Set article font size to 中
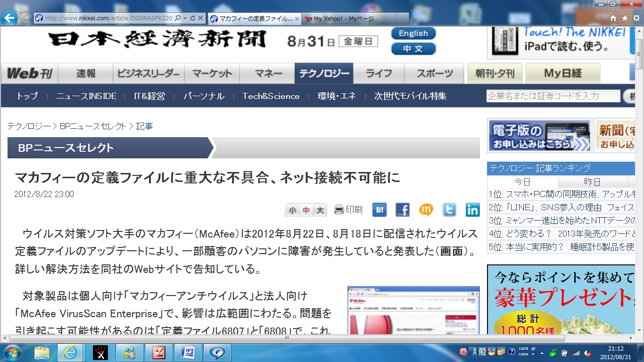 coord(306,210)
